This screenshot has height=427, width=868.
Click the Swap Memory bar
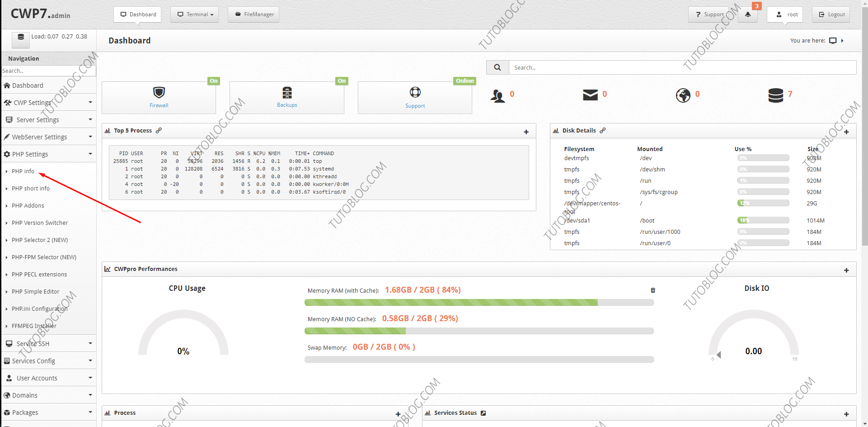(479, 359)
